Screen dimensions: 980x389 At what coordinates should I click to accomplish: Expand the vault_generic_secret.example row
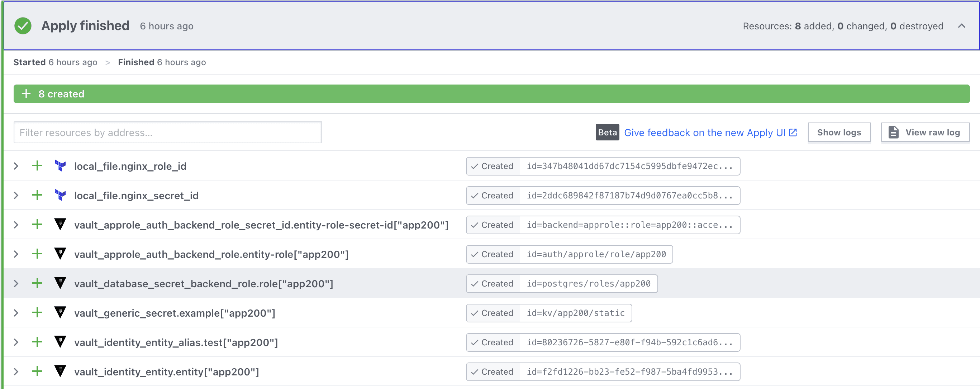point(16,313)
